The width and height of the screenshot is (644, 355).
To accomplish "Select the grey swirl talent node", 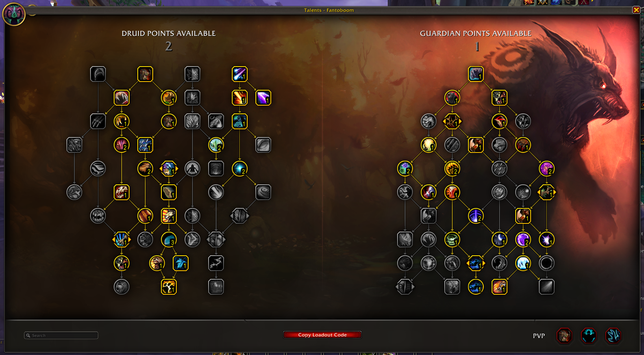I will [x=263, y=192].
